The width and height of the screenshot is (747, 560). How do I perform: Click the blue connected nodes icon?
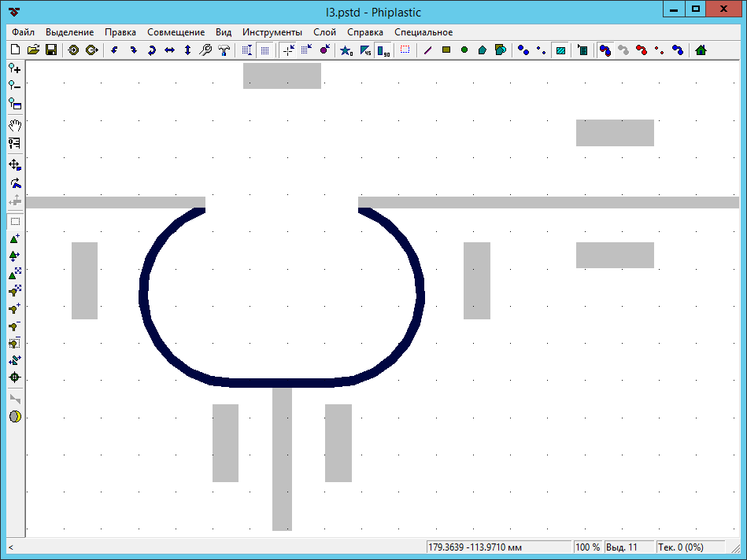tap(678, 50)
